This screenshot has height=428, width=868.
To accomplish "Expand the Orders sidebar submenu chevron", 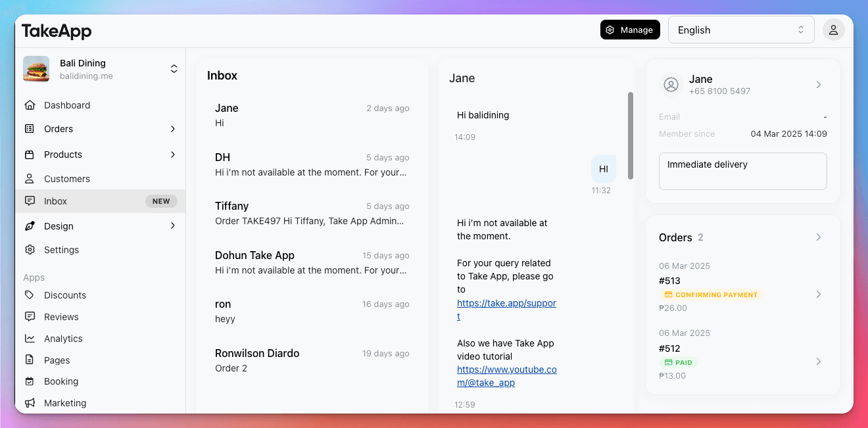I will 173,129.
